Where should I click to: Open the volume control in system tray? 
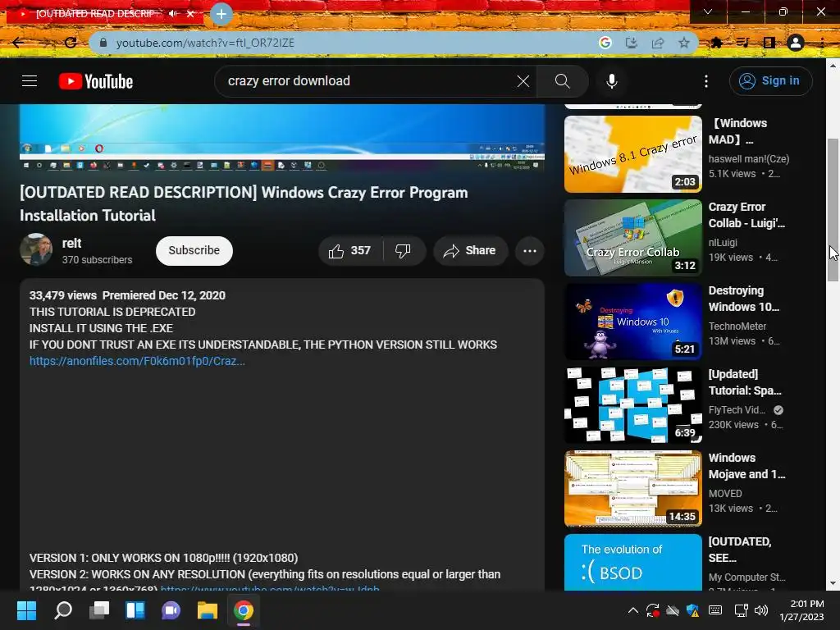[x=760, y=610]
